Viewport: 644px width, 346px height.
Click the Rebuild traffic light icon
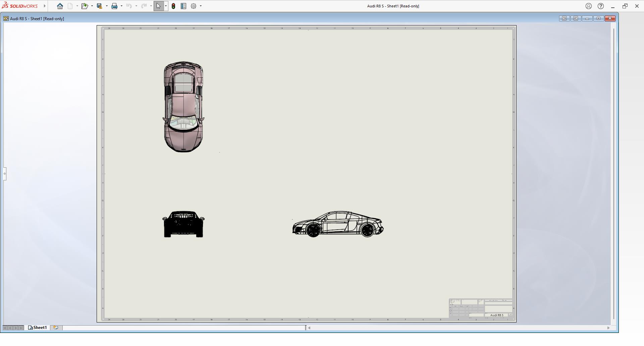tap(173, 6)
